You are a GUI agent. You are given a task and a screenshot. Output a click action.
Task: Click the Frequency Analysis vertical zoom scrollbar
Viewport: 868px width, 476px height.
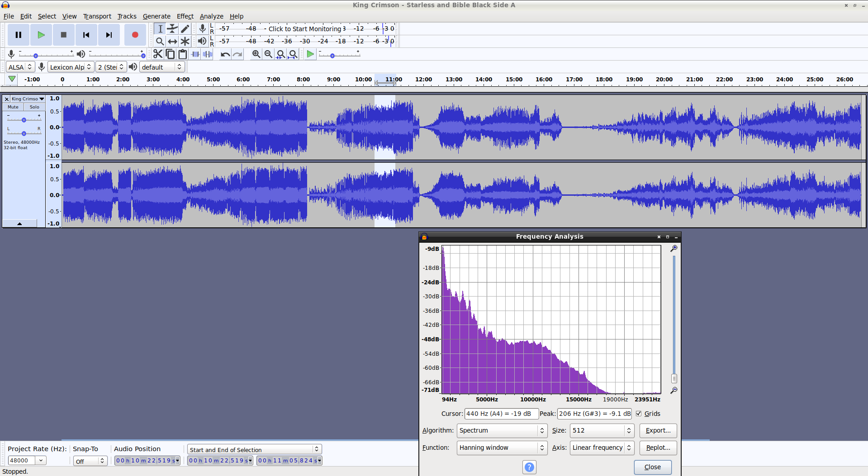click(x=674, y=319)
